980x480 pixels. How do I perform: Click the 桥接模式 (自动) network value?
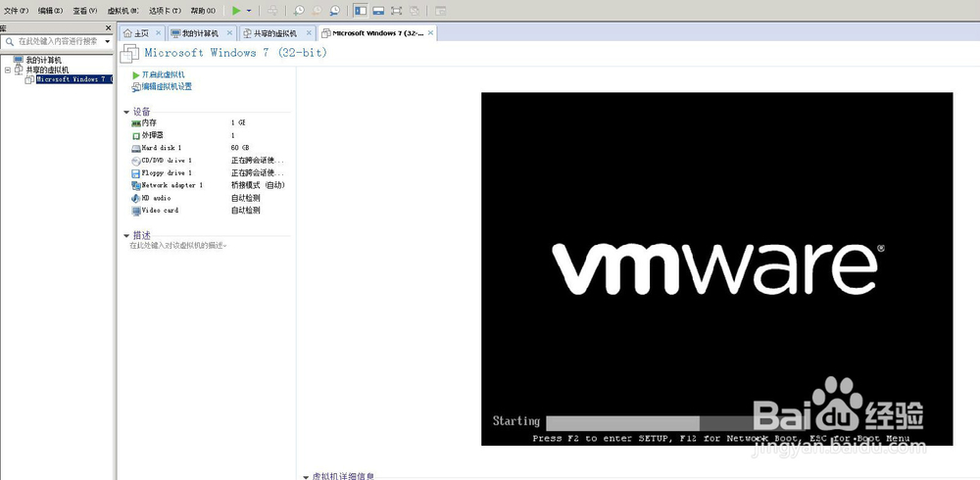point(258,185)
